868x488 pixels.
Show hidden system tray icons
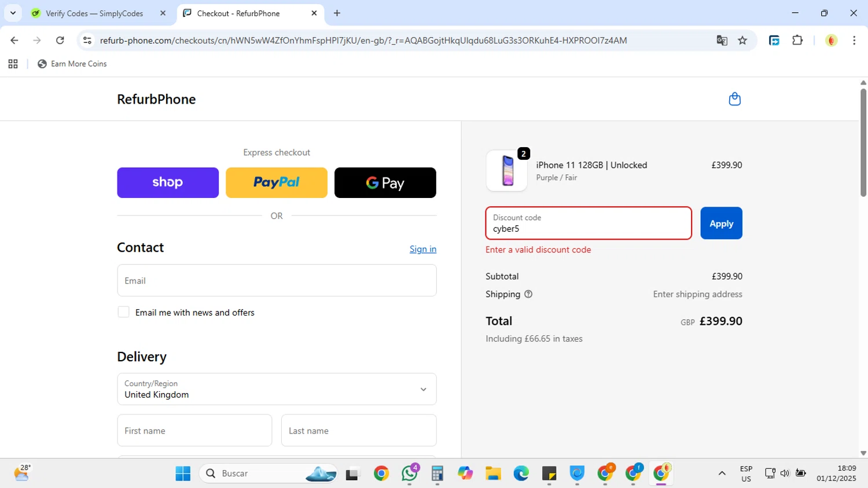(x=722, y=474)
